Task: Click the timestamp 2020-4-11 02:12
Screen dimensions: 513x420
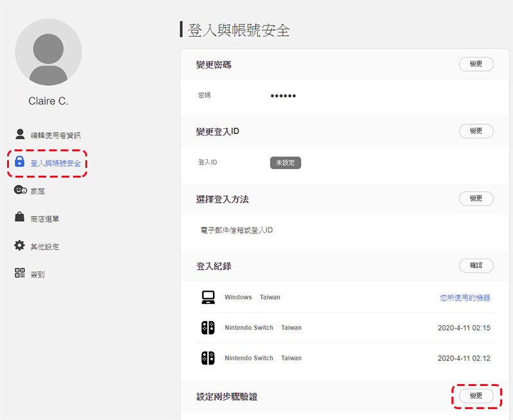Action: point(464,358)
